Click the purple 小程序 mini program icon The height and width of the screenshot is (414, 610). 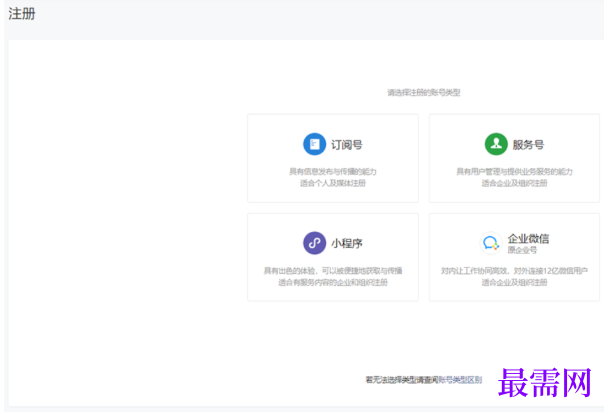coord(314,243)
